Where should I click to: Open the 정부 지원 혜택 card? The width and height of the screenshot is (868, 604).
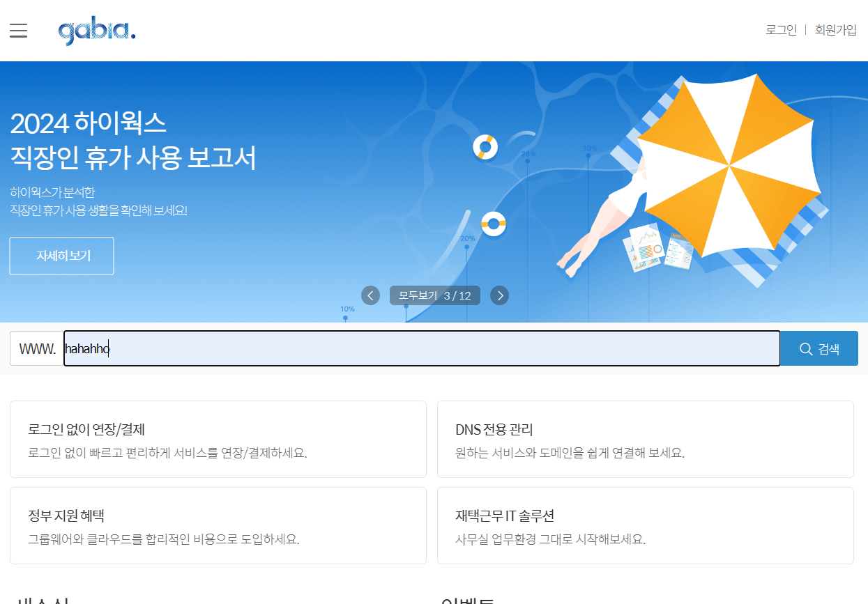(218, 525)
